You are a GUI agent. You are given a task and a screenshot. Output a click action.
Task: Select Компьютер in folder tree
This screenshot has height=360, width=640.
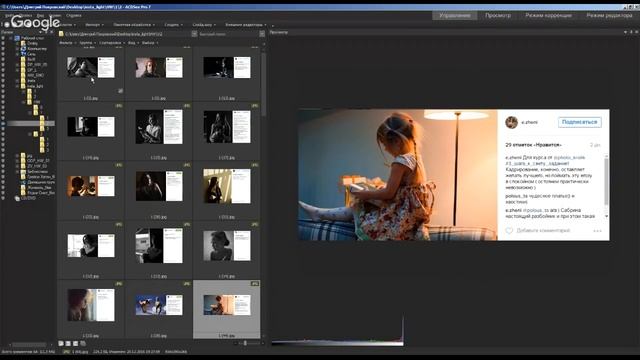pos(37,49)
